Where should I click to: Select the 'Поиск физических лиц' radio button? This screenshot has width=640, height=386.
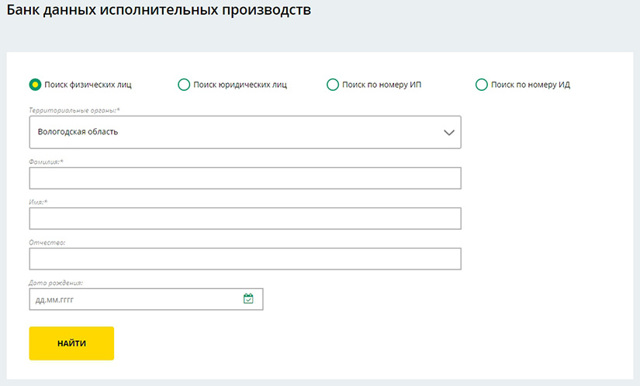point(35,84)
